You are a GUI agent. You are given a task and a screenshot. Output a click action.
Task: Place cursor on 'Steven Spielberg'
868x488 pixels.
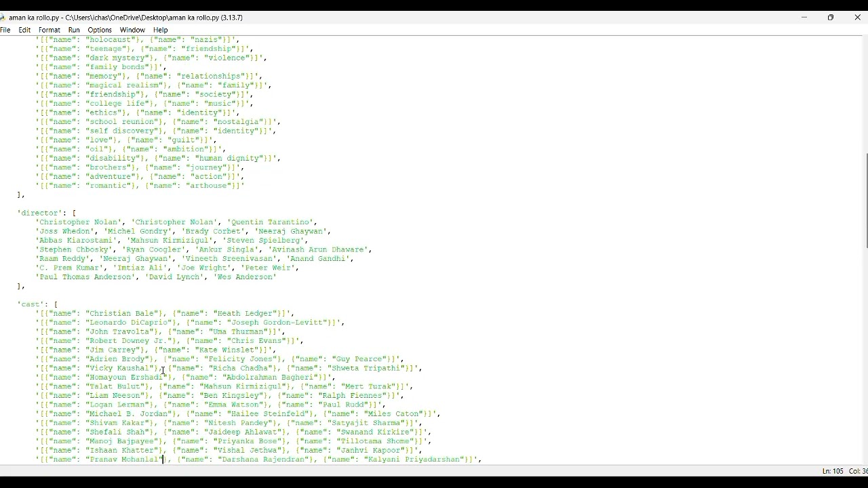point(263,241)
